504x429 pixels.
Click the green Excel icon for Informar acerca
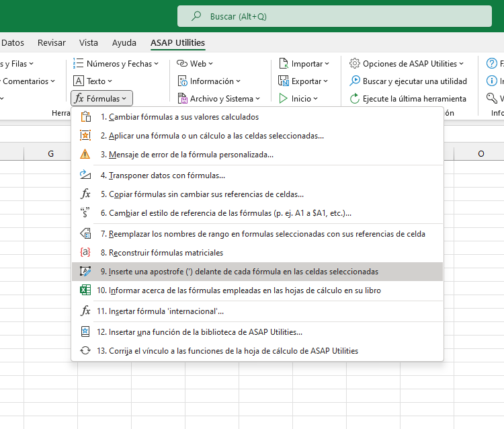[x=85, y=290]
